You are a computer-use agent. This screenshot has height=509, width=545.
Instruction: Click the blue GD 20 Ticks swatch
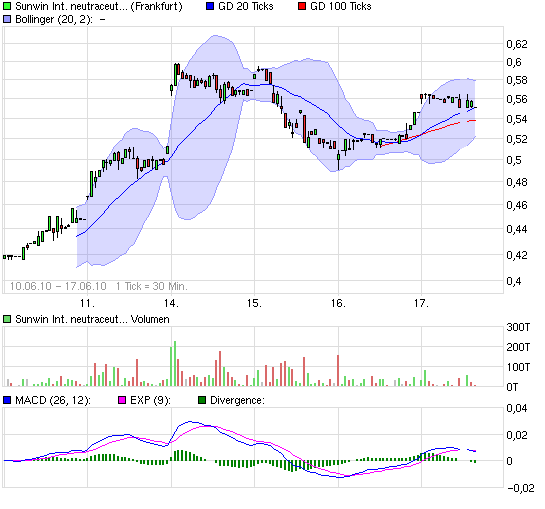pyautogui.click(x=210, y=6)
